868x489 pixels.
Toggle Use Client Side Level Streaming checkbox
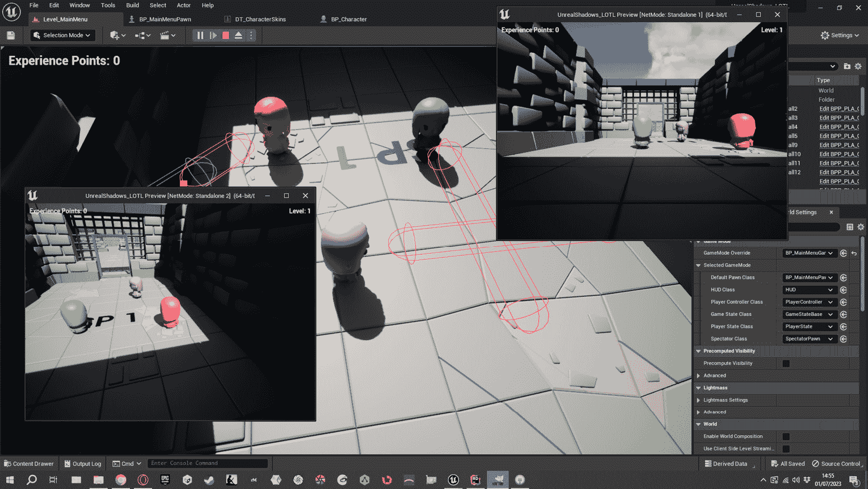click(786, 449)
